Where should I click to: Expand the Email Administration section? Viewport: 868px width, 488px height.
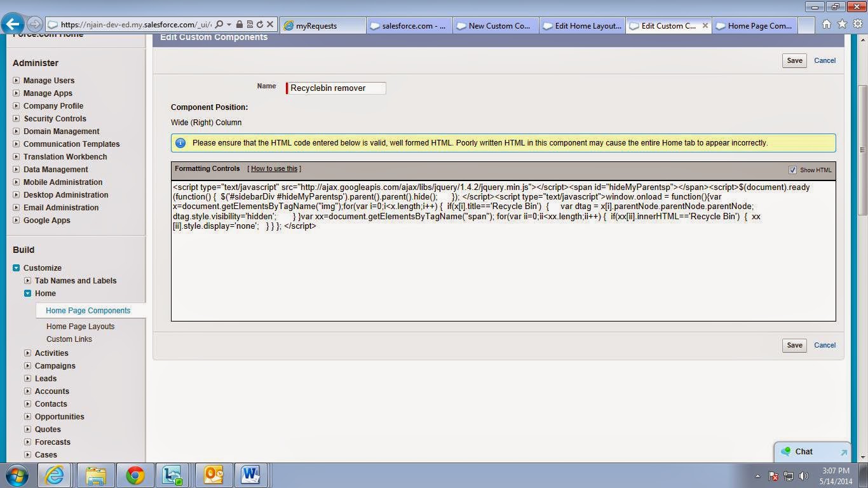point(17,208)
